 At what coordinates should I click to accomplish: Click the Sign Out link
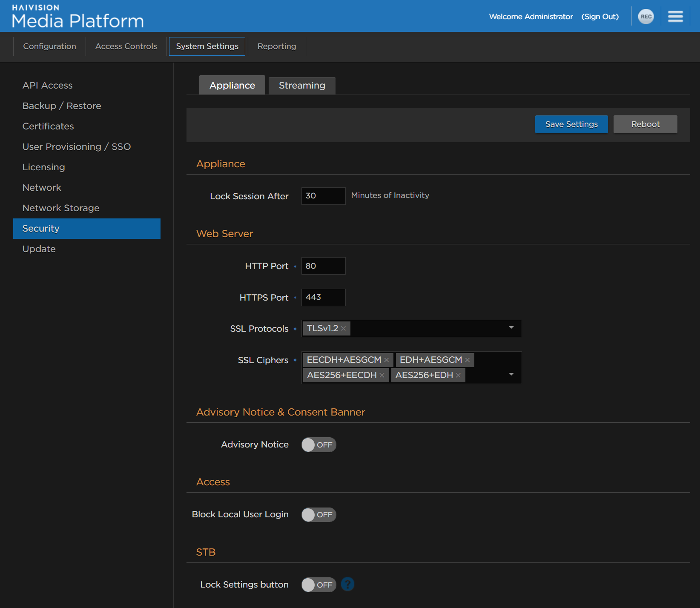tap(600, 17)
